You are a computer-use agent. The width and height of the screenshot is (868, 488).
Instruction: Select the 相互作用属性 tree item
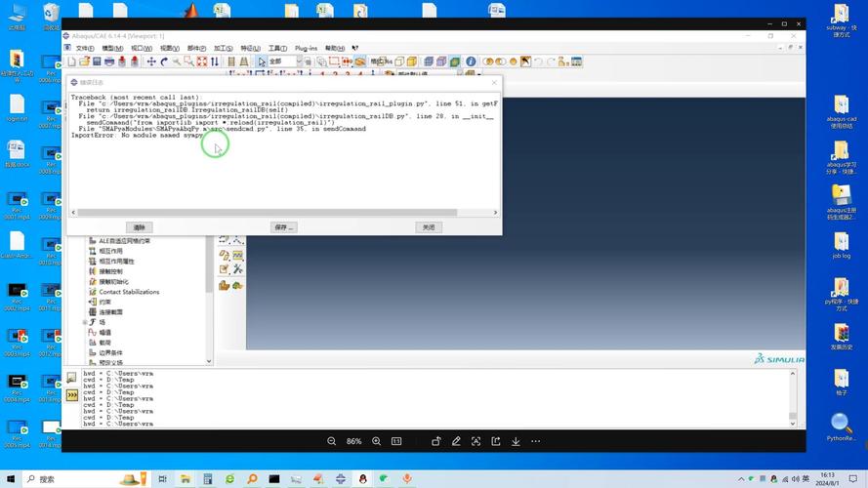(116, 262)
